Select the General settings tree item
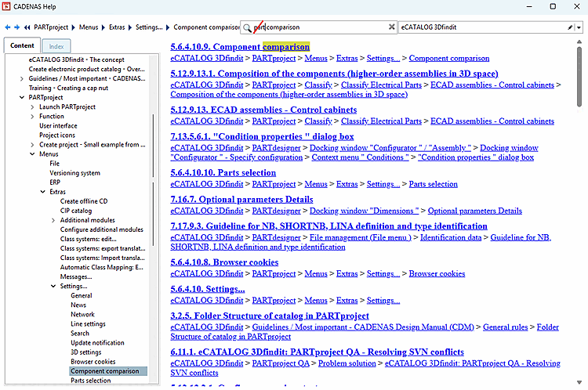This screenshot has height=390, width=588. [82, 295]
